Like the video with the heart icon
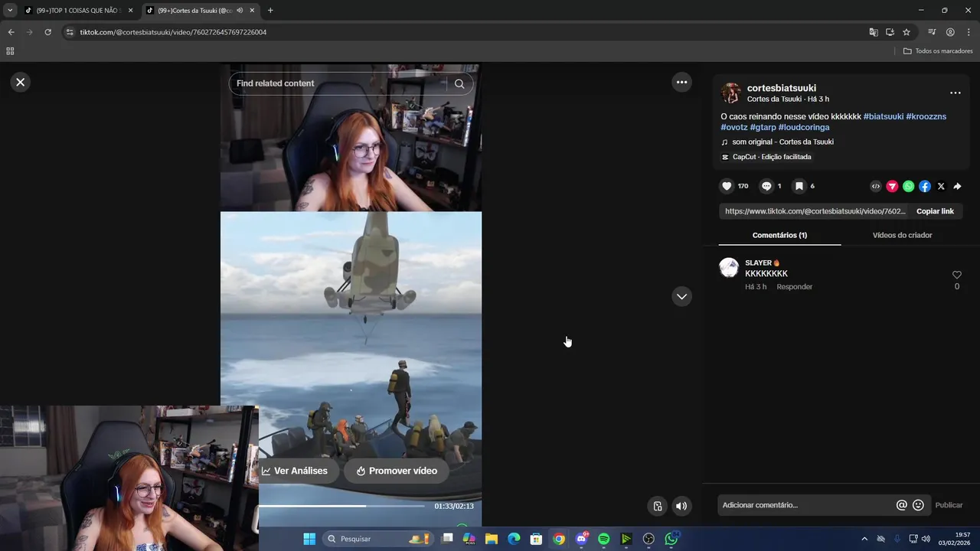The height and width of the screenshot is (551, 980). (727, 186)
